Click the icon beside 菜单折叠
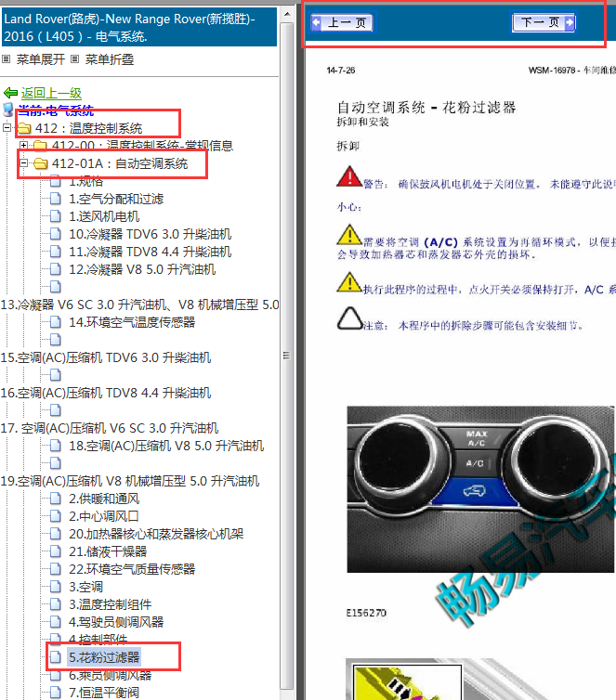The width and height of the screenshot is (616, 700). point(75,58)
